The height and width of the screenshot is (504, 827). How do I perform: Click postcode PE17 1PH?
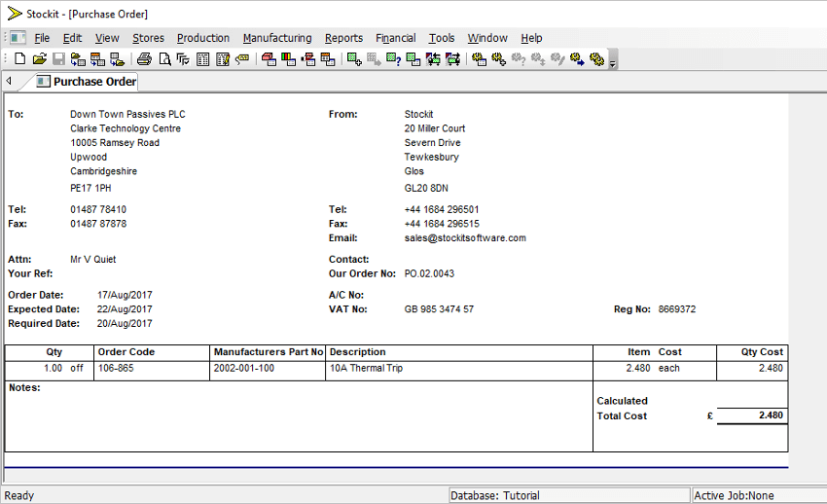90,188
